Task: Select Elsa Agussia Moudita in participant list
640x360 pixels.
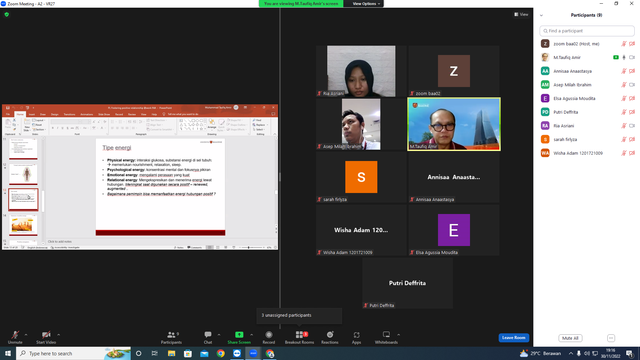Action: coord(587,98)
